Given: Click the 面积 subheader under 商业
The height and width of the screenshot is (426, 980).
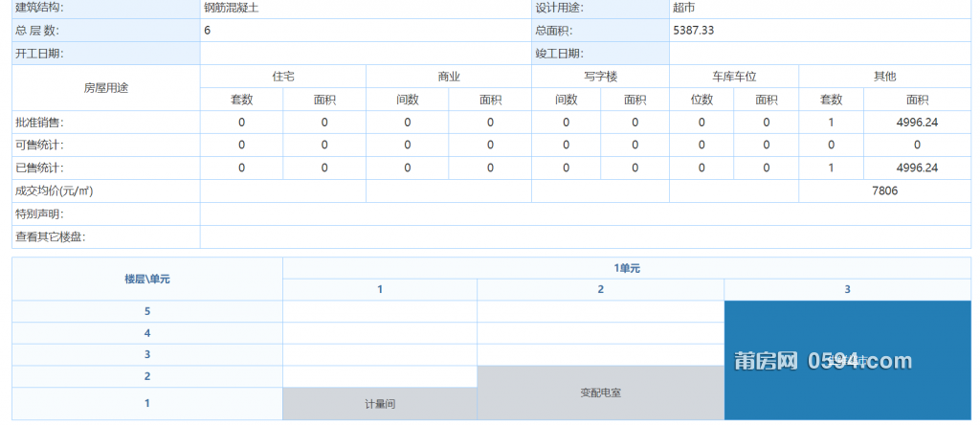Looking at the screenshot, I should [490, 100].
